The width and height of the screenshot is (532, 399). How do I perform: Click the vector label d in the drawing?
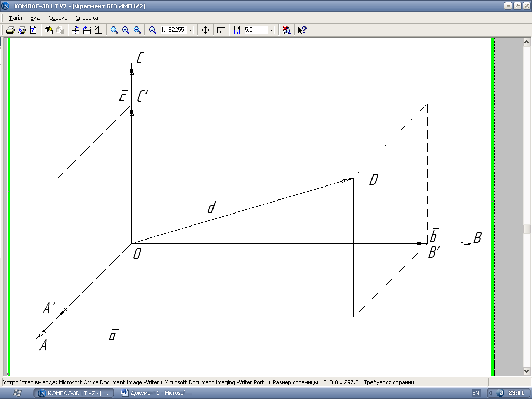point(212,206)
